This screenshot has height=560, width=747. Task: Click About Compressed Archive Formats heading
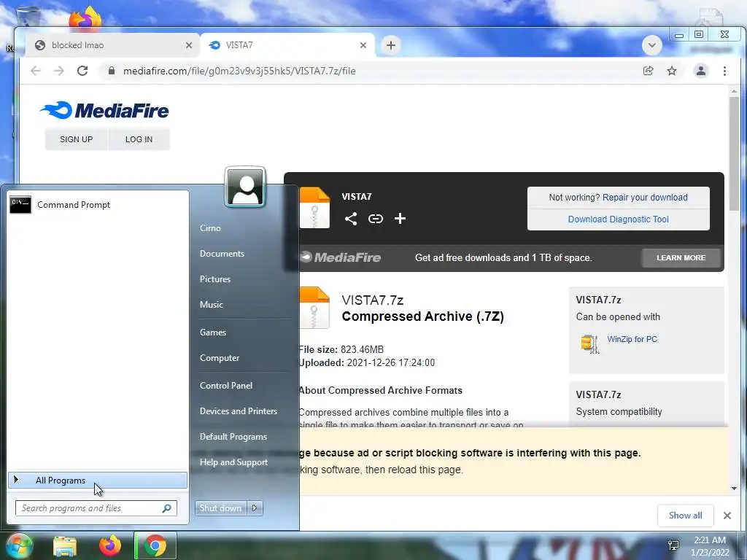click(x=381, y=391)
